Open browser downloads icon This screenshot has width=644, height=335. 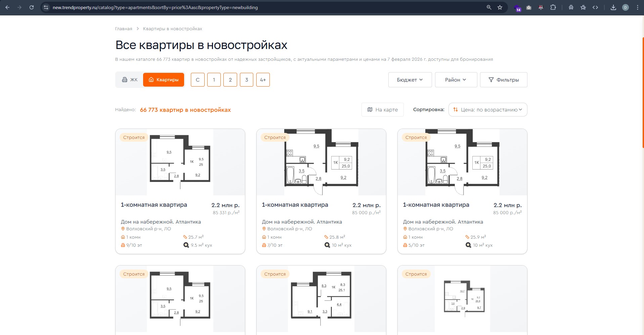point(613,7)
